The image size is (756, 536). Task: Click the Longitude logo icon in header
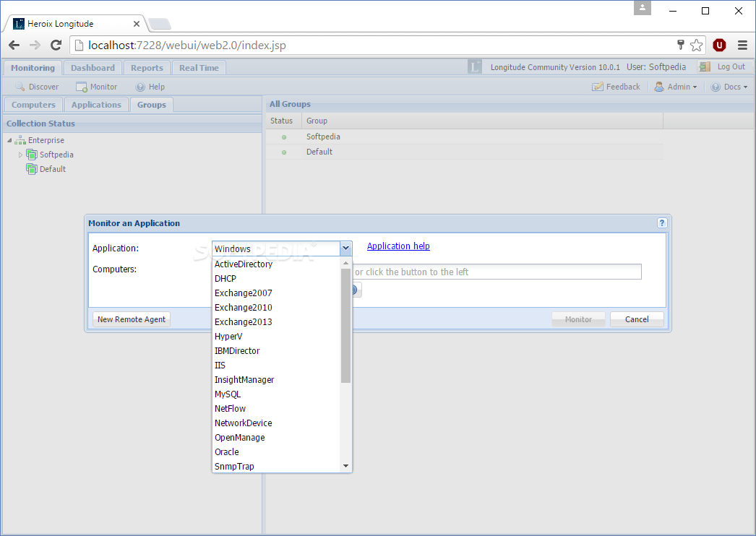coord(474,66)
